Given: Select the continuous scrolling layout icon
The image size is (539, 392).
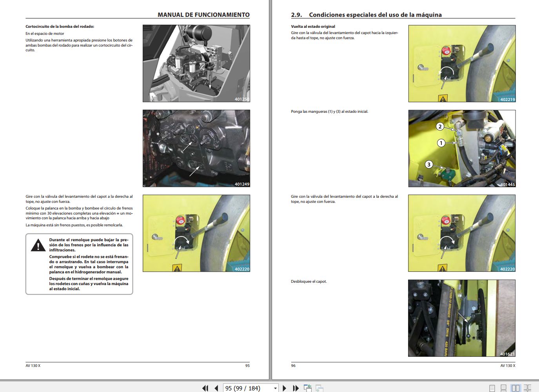Looking at the screenshot, I should [504, 387].
